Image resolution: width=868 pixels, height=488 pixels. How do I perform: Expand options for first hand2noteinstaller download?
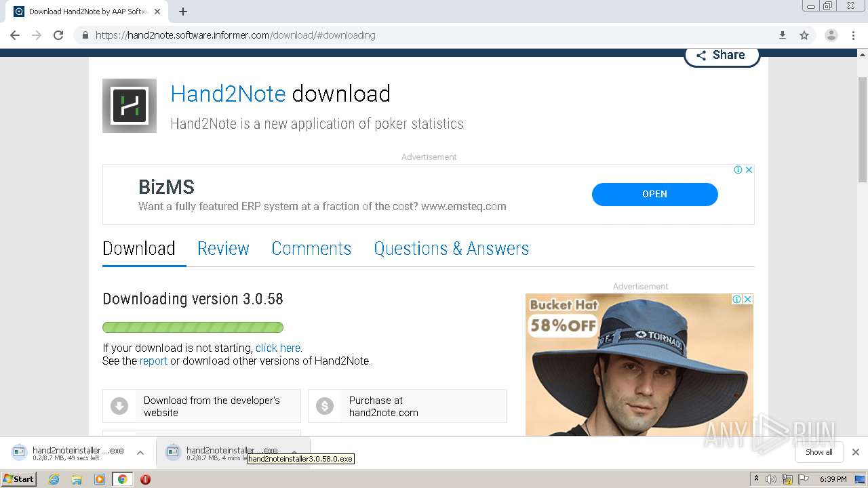[140, 453]
